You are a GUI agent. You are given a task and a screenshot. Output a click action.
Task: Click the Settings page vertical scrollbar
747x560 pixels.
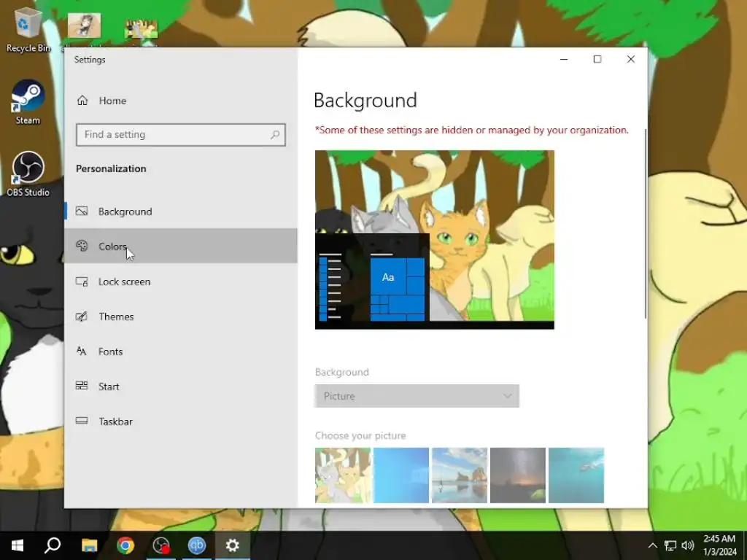click(x=646, y=224)
